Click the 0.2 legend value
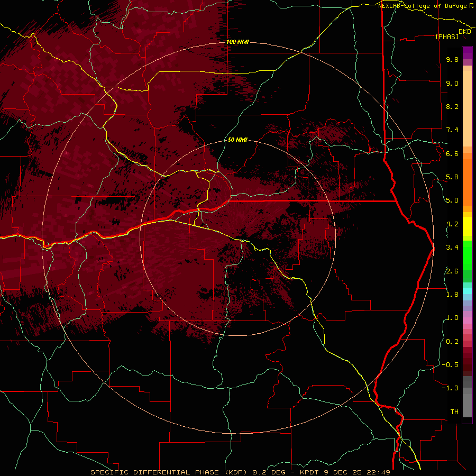Viewport: 476px width, 476px height. (x=452, y=342)
